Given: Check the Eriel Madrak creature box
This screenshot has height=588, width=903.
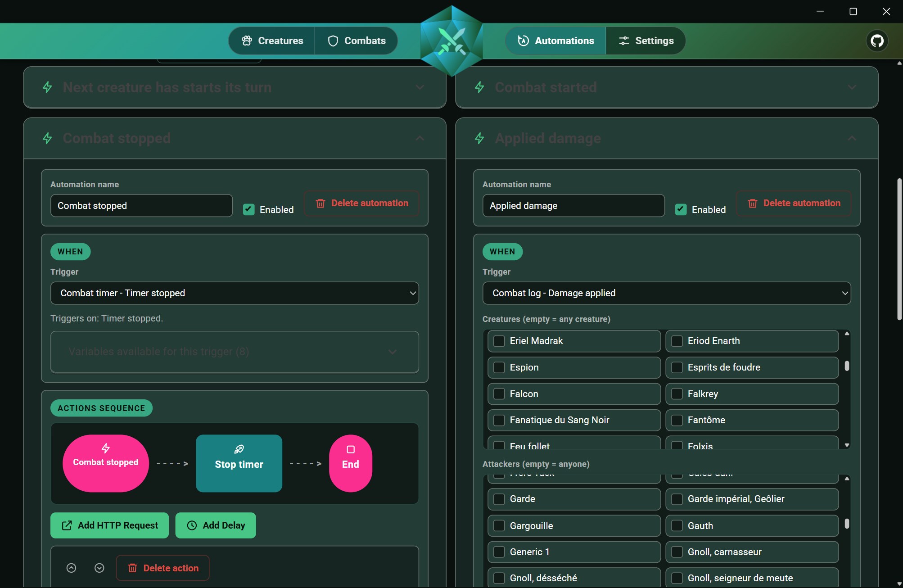Looking at the screenshot, I should click(499, 341).
